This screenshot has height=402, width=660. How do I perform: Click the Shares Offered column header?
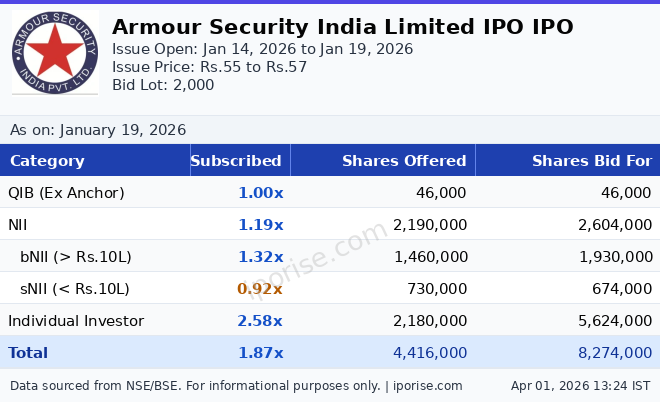(x=404, y=161)
